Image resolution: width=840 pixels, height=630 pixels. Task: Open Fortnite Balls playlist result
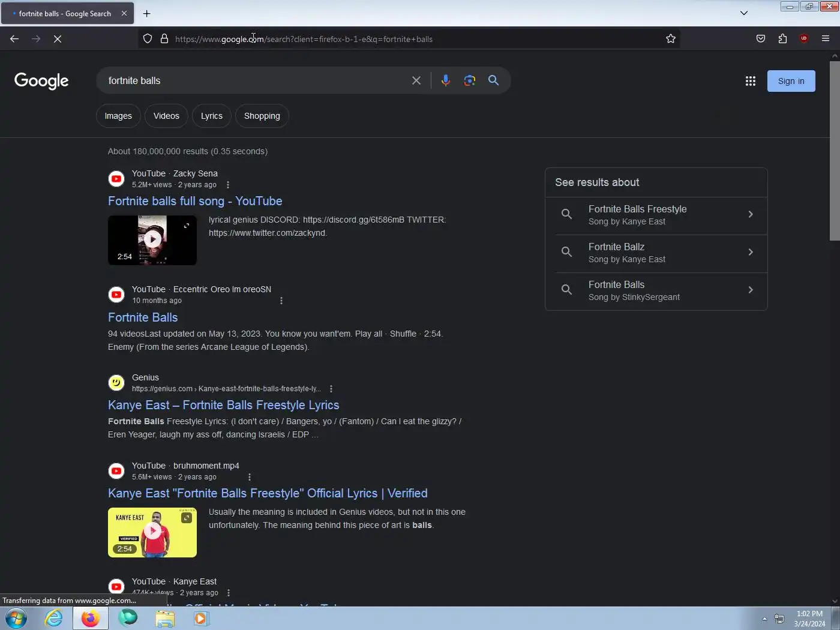click(143, 317)
